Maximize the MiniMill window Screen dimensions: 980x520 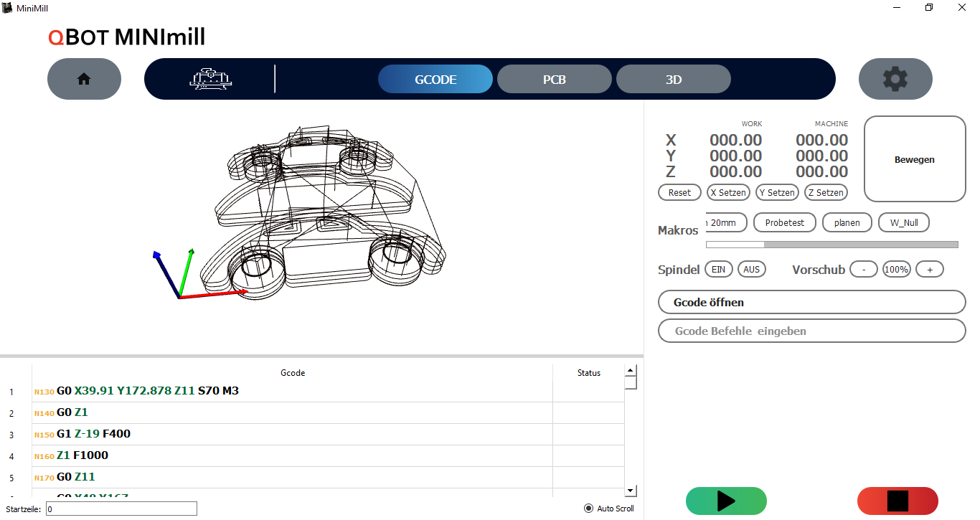[x=929, y=7]
